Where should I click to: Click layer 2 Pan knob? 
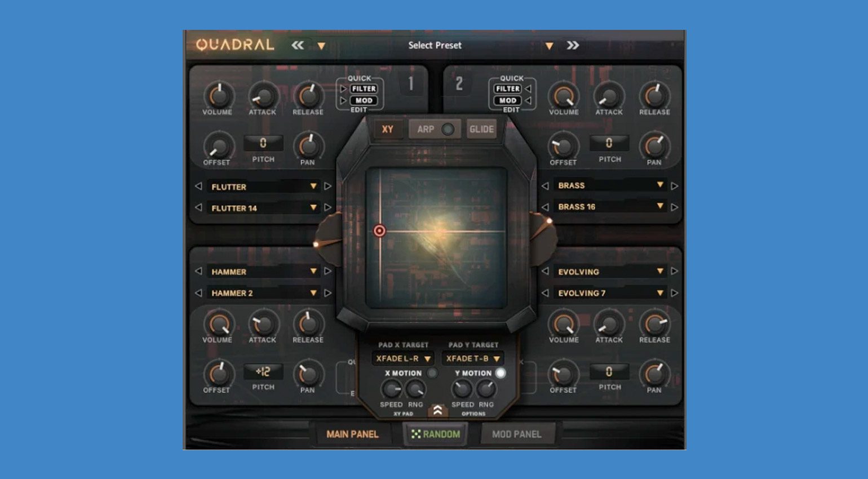654,146
